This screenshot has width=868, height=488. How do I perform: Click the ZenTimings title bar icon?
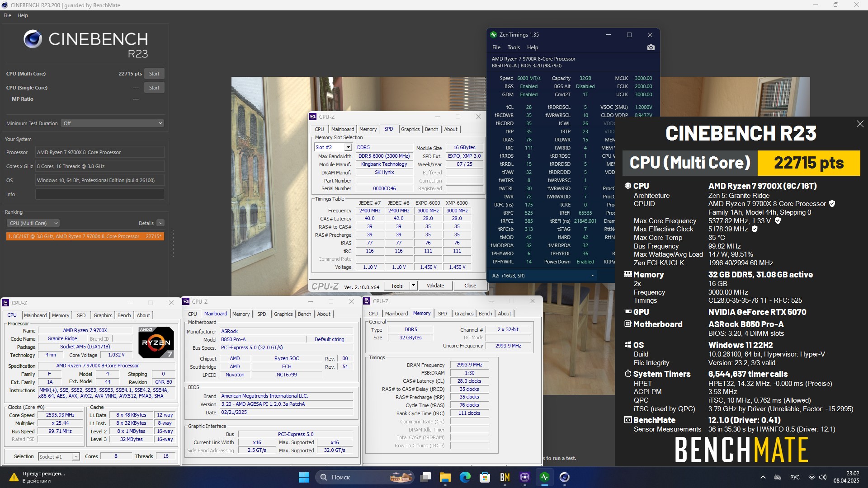[493, 35]
